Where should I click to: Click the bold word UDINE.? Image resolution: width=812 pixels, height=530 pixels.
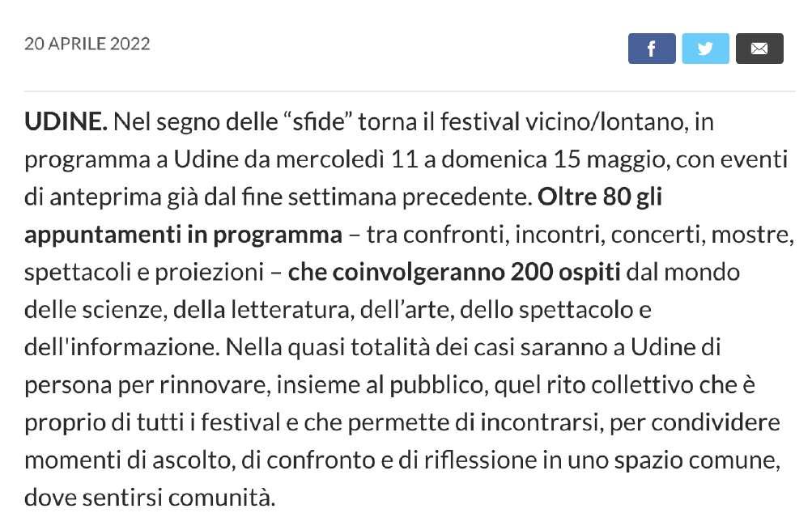pos(66,122)
